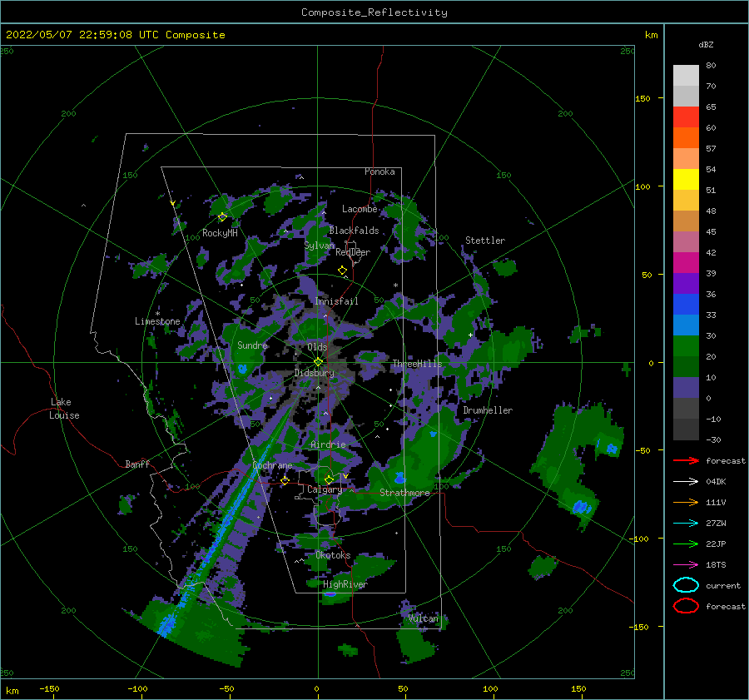Select the Sylvan label
Viewport: 749px width, 700px height.
point(319,246)
